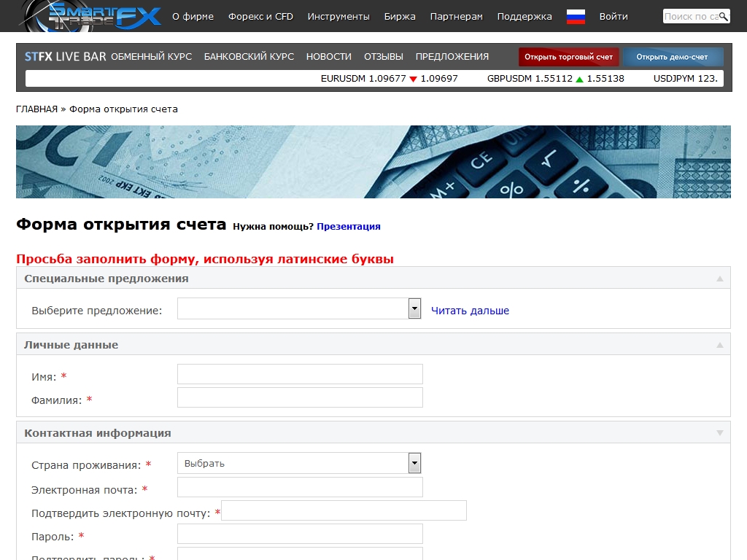
Task: Click the Открыть торговый счет button
Action: point(569,57)
